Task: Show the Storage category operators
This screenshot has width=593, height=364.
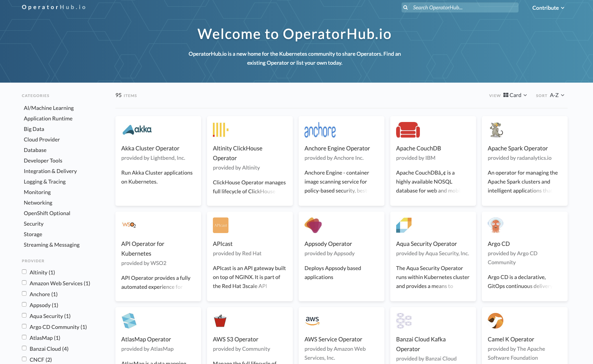Action: [x=33, y=234]
